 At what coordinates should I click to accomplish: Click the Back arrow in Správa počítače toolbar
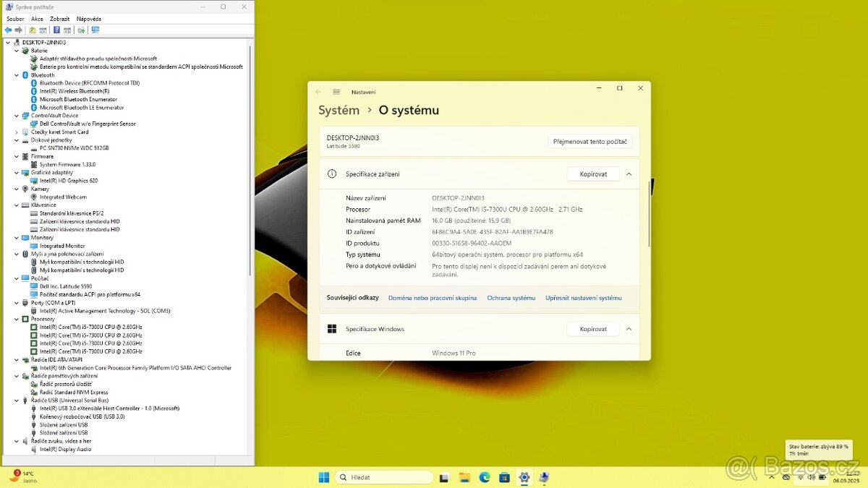pos(8,30)
